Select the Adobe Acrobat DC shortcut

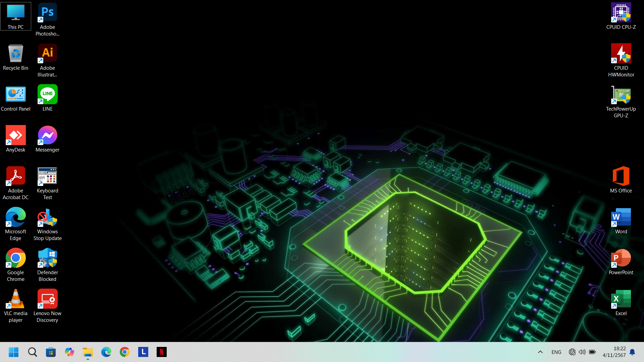pyautogui.click(x=16, y=183)
